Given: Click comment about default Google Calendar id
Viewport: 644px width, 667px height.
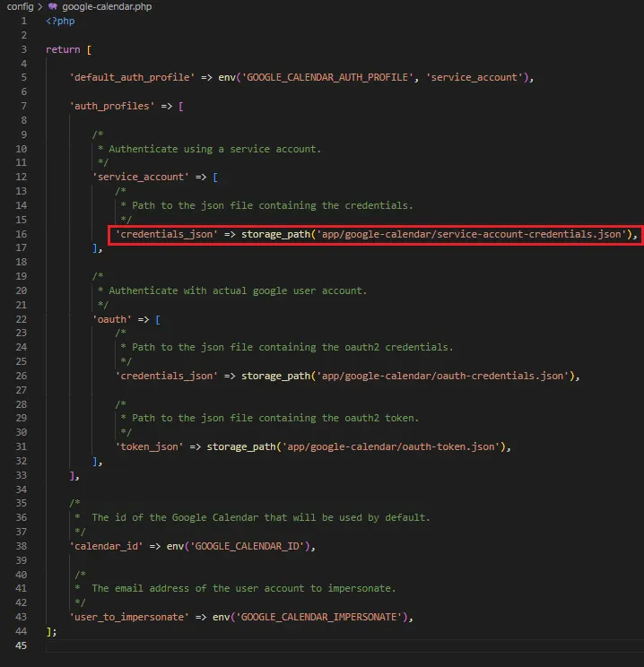Looking at the screenshot, I should (261, 517).
